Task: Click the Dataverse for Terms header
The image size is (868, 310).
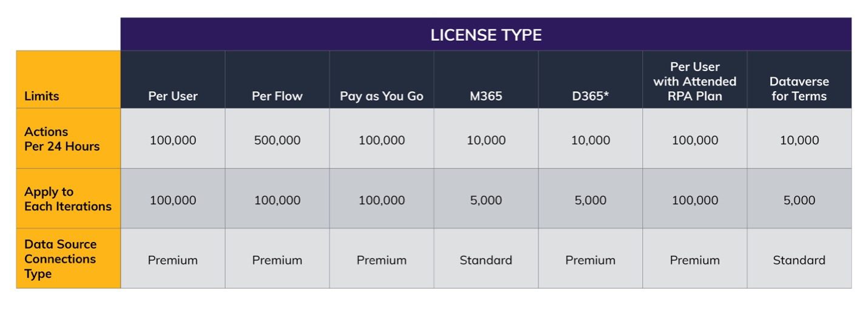Action: point(799,89)
